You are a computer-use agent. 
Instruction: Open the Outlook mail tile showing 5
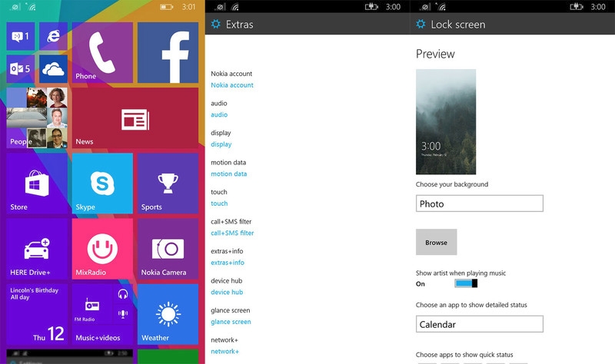[x=21, y=69]
